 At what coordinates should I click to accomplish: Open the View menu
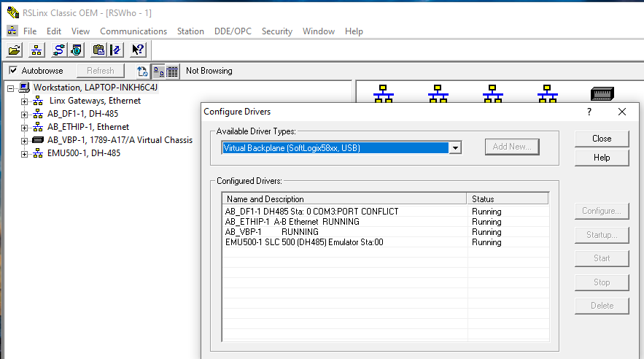click(x=80, y=31)
